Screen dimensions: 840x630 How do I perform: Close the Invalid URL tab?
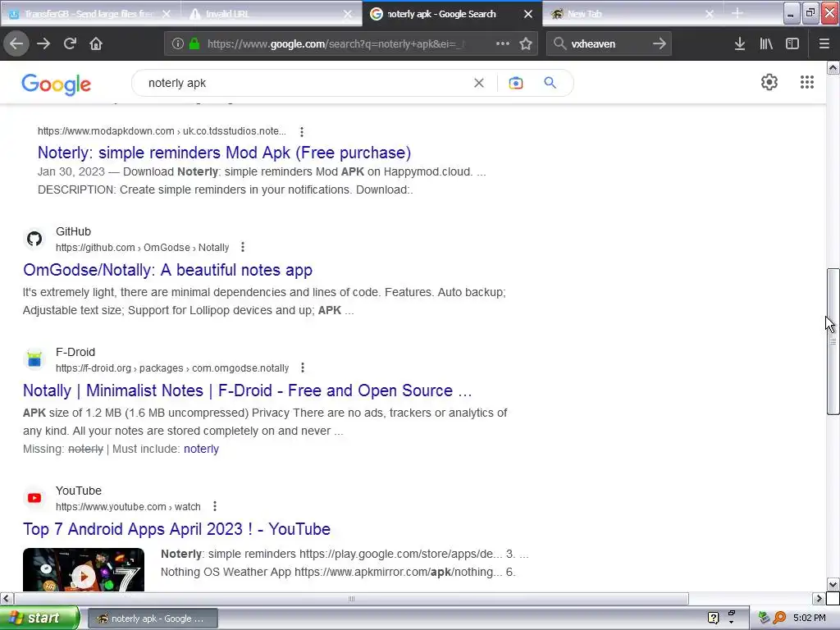348,14
